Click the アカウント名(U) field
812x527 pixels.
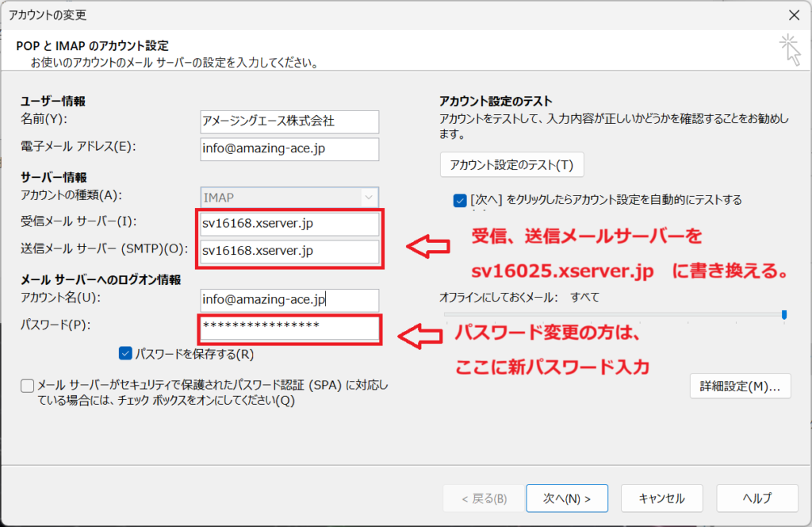(289, 299)
